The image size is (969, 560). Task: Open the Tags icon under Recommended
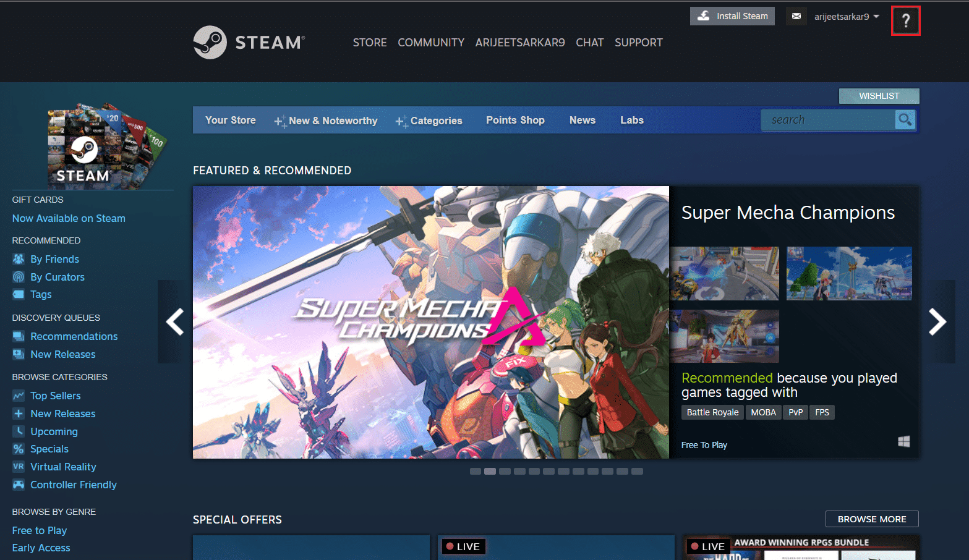tap(19, 295)
